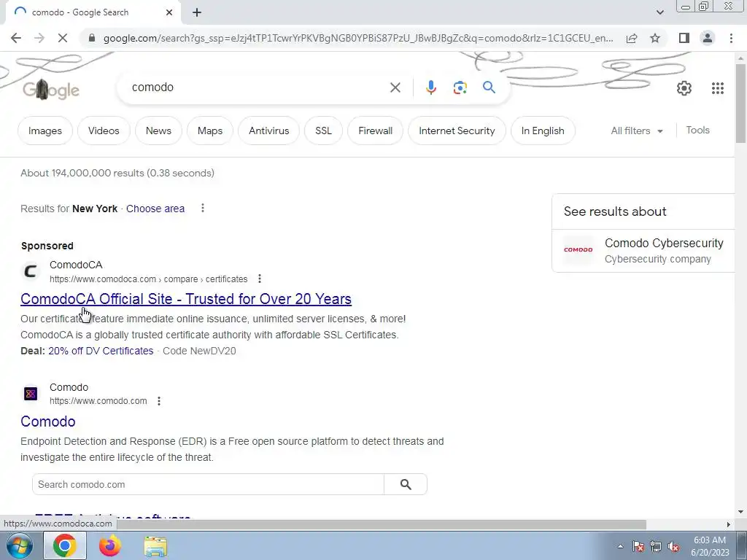This screenshot has height=560, width=747.
Task: Stop loading the page
Action: pos(63,38)
